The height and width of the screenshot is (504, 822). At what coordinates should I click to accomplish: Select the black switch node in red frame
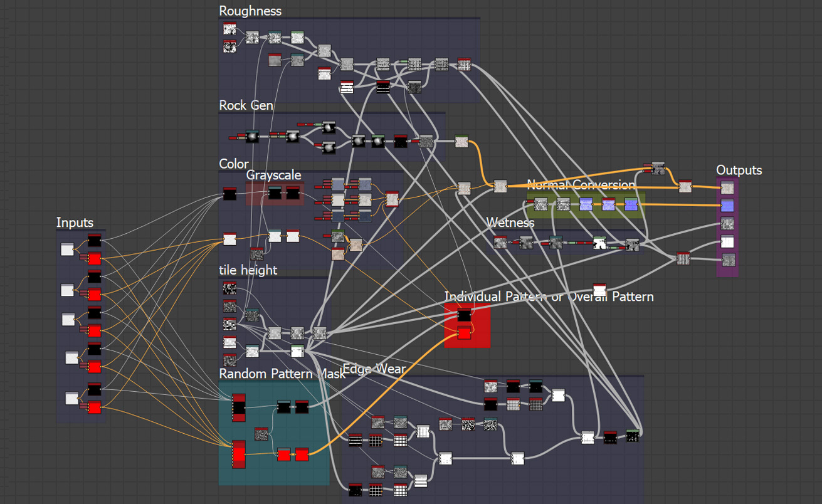click(463, 315)
